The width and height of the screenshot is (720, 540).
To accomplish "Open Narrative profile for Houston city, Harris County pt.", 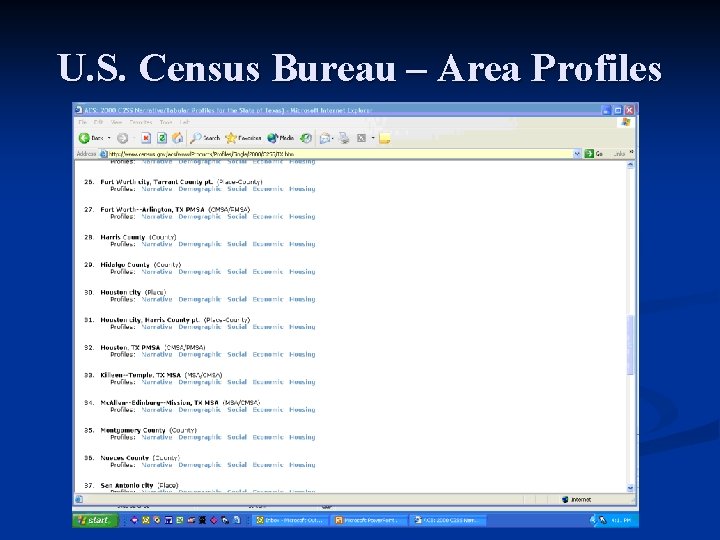I will point(157,327).
